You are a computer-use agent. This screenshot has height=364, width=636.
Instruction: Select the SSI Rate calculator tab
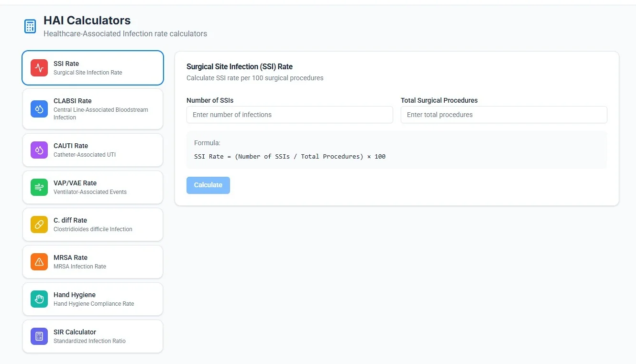[93, 68]
